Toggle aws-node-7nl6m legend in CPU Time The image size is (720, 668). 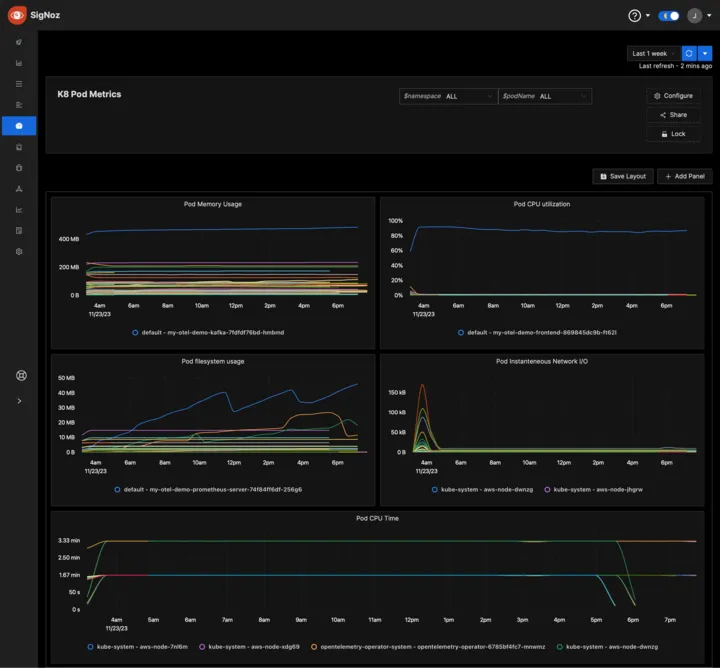click(x=138, y=647)
